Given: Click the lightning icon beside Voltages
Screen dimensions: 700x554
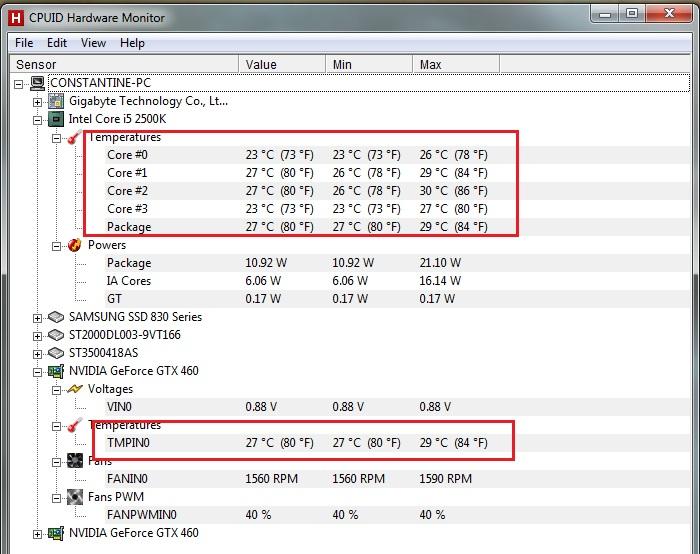Looking at the screenshot, I should [75, 389].
